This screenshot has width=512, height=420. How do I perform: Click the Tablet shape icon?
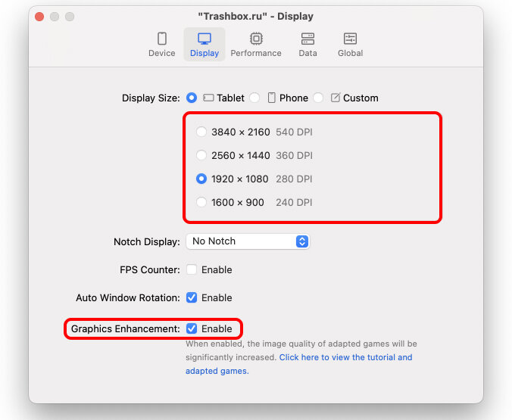click(x=208, y=98)
